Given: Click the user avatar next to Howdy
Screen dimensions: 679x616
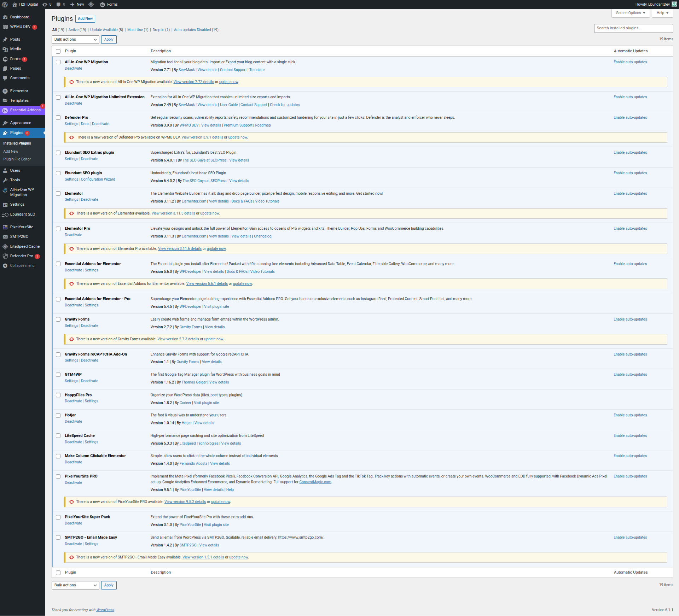Looking at the screenshot, I should [674, 4].
